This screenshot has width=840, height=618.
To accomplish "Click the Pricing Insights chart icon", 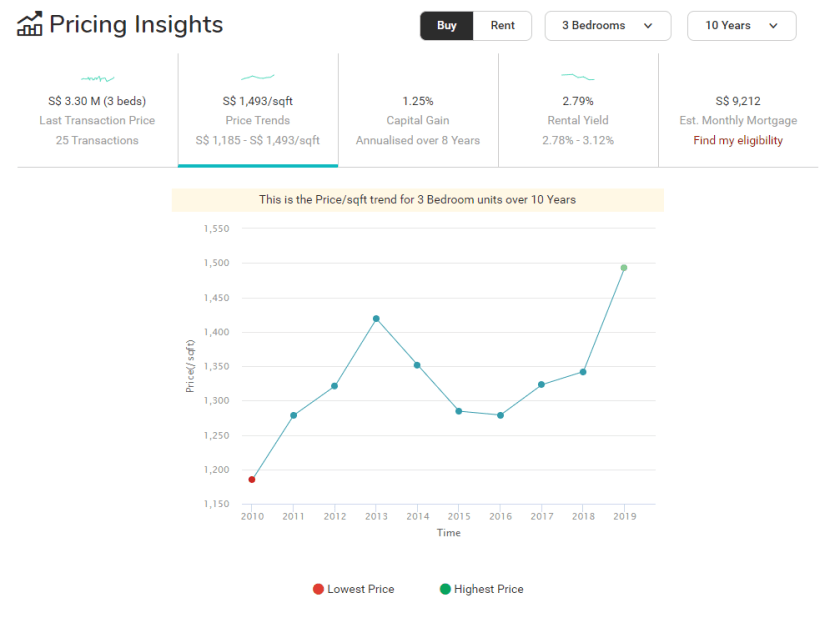I will (x=30, y=25).
